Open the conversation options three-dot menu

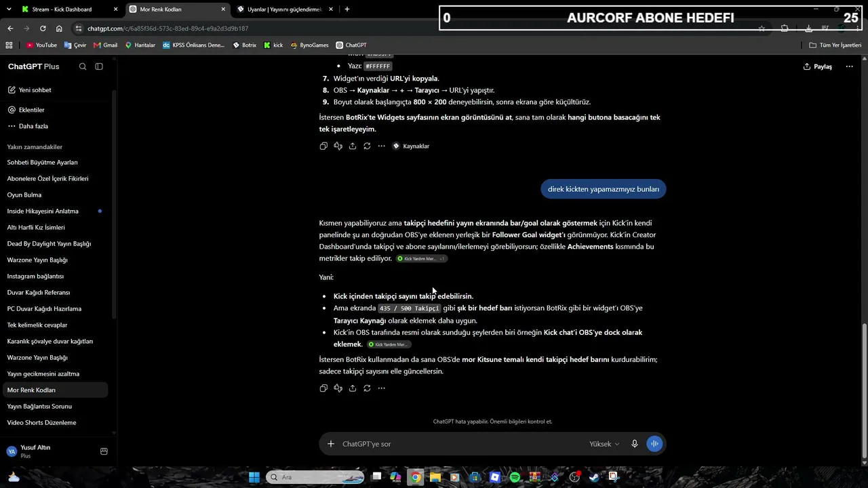click(x=849, y=66)
